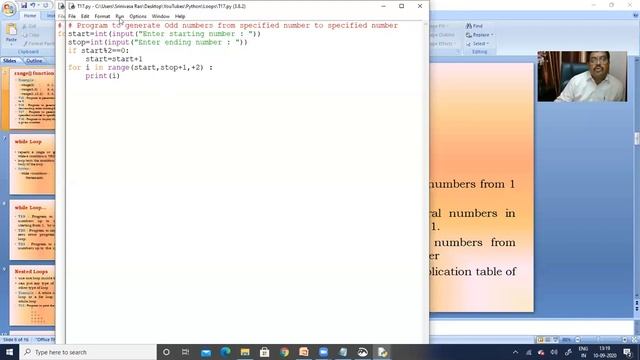The image size is (640, 360).
Task: Click the taskbar search box
Action: (88, 352)
